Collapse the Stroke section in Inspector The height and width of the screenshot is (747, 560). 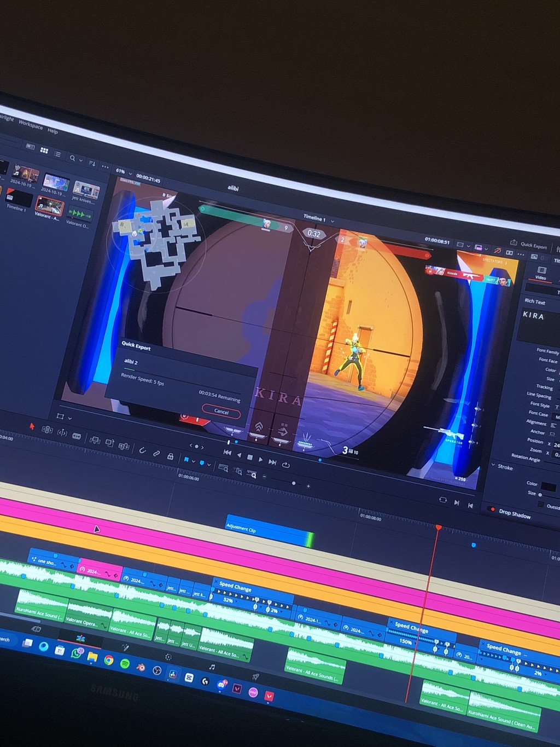coord(493,465)
